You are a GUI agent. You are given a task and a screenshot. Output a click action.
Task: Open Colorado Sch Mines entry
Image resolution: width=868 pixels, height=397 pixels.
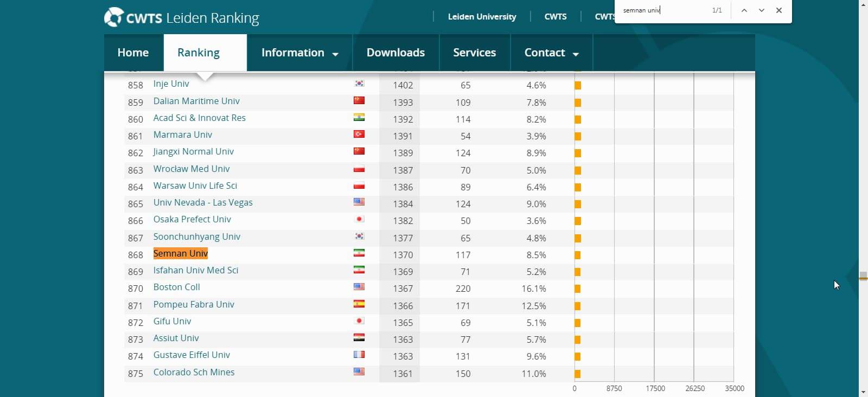pos(194,372)
